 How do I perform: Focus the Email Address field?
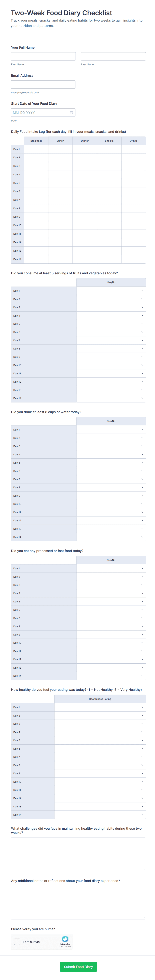[x=43, y=85]
